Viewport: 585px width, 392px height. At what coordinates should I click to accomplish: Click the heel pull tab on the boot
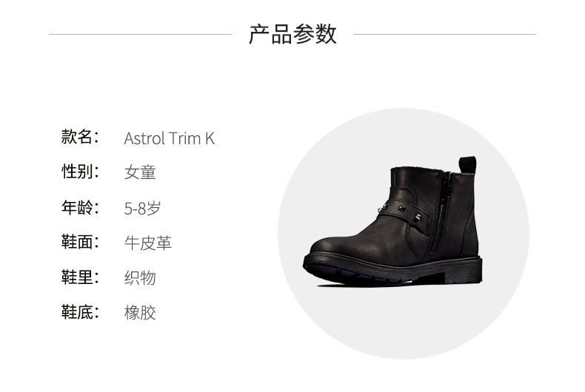point(467,165)
